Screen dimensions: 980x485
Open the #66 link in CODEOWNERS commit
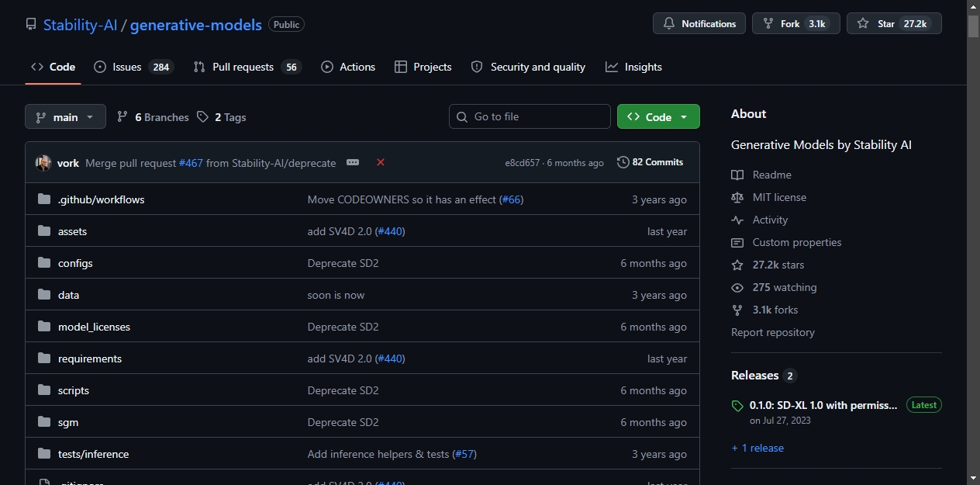(x=512, y=199)
